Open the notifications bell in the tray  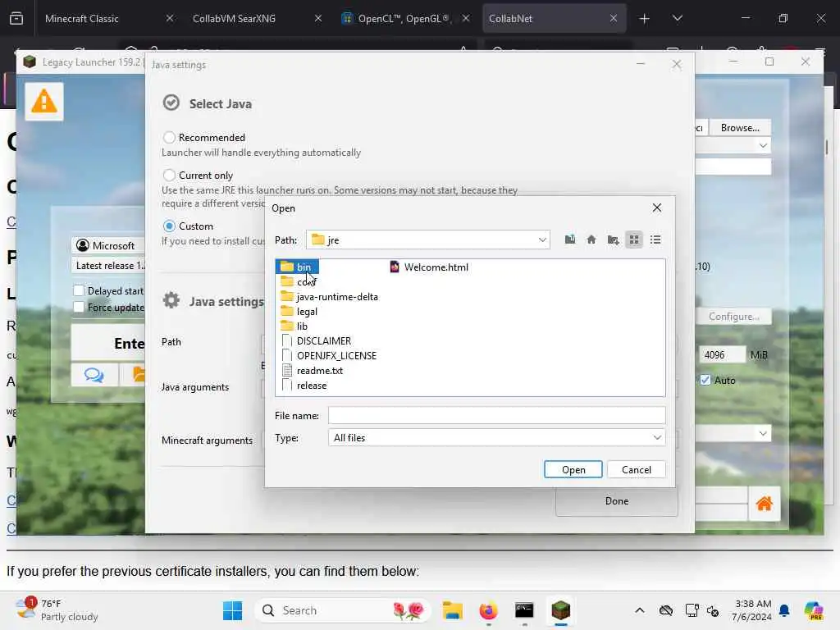[784, 610]
